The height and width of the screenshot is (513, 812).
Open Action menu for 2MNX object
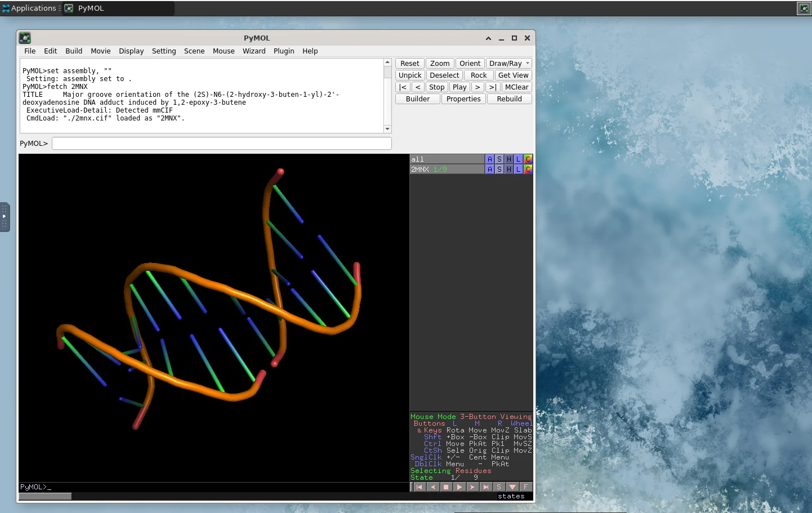coord(490,169)
